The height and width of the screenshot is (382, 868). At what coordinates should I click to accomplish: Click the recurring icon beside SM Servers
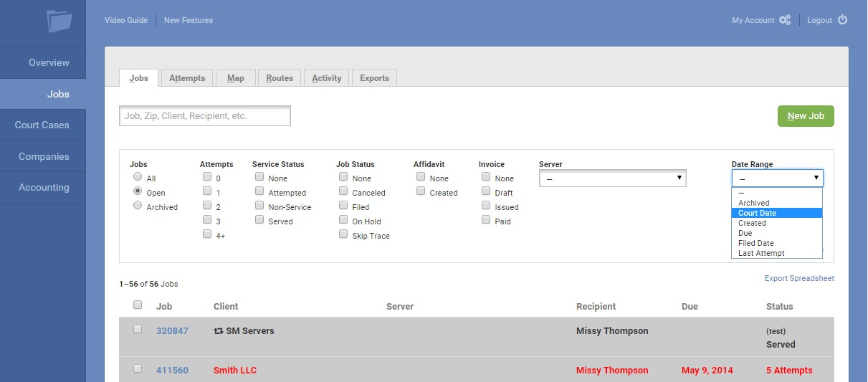(219, 331)
